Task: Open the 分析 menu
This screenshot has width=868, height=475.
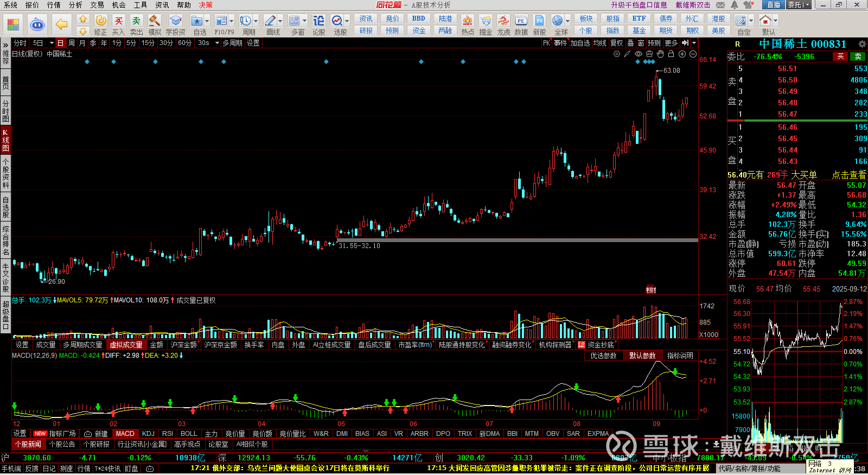Action: (x=75, y=5)
